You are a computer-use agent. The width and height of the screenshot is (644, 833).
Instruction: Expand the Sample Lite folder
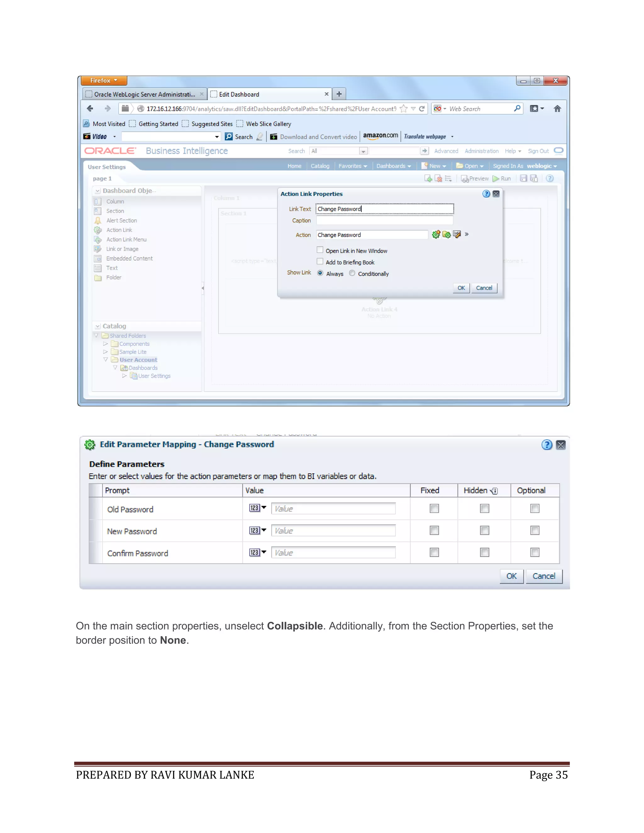106,352
